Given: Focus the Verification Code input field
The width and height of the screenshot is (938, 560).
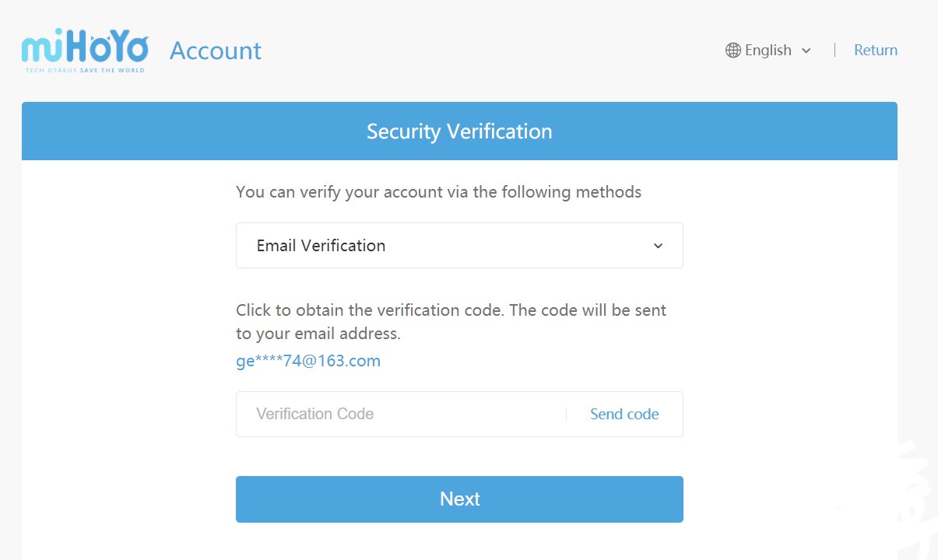Looking at the screenshot, I should tap(401, 415).
